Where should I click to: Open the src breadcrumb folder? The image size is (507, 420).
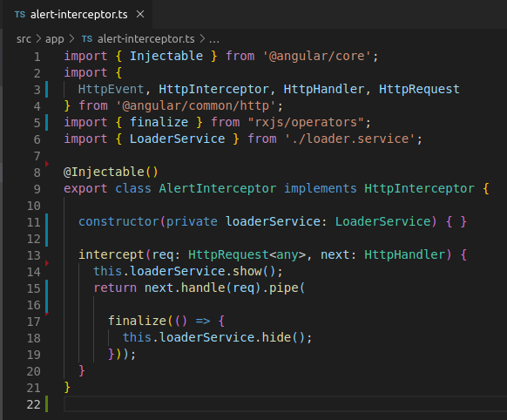pyautogui.click(x=24, y=39)
